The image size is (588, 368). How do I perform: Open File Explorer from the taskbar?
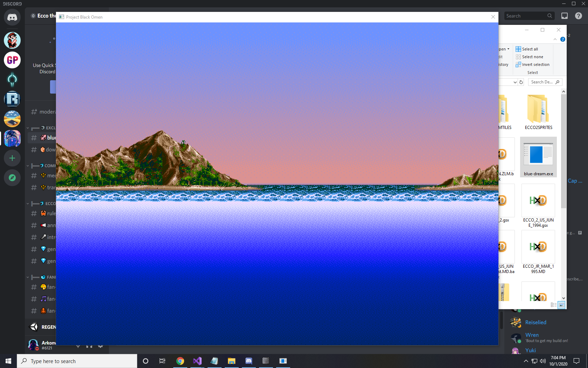[232, 361]
